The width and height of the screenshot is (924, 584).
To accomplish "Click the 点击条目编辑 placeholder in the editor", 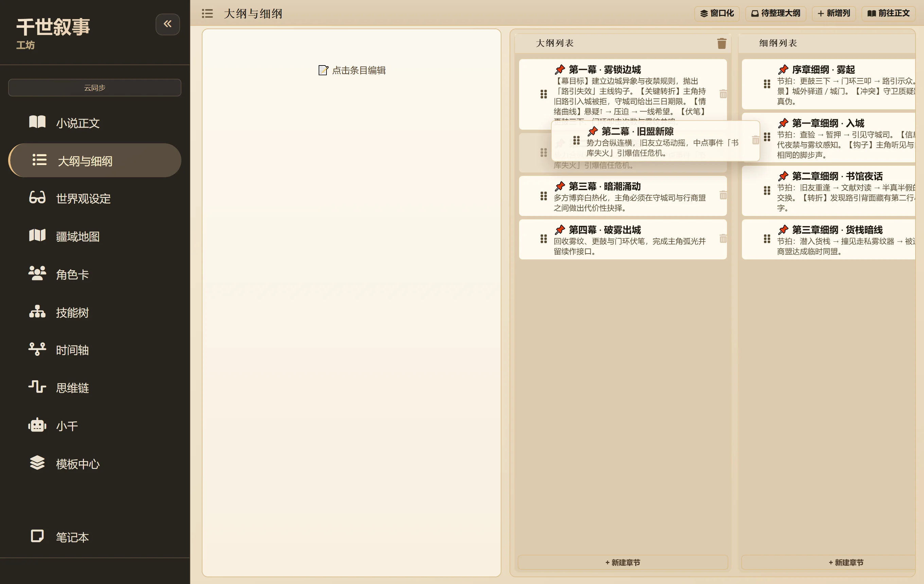I will coord(352,70).
